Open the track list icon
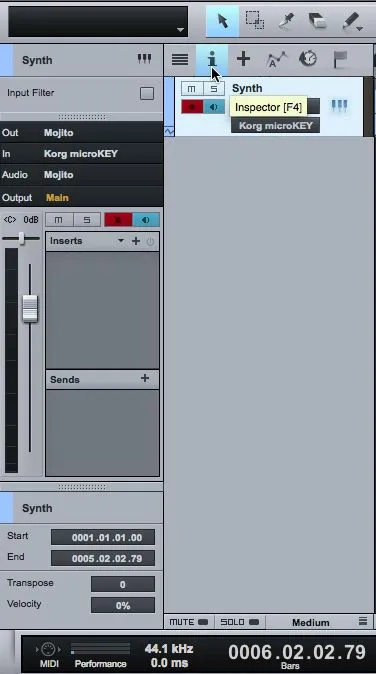This screenshot has height=674, width=376. [x=180, y=59]
